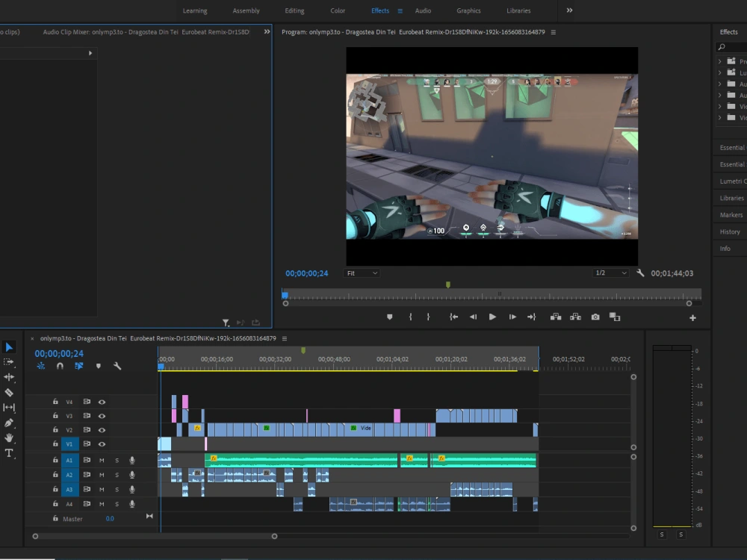Expand second Effects panel bin

click(x=720, y=72)
